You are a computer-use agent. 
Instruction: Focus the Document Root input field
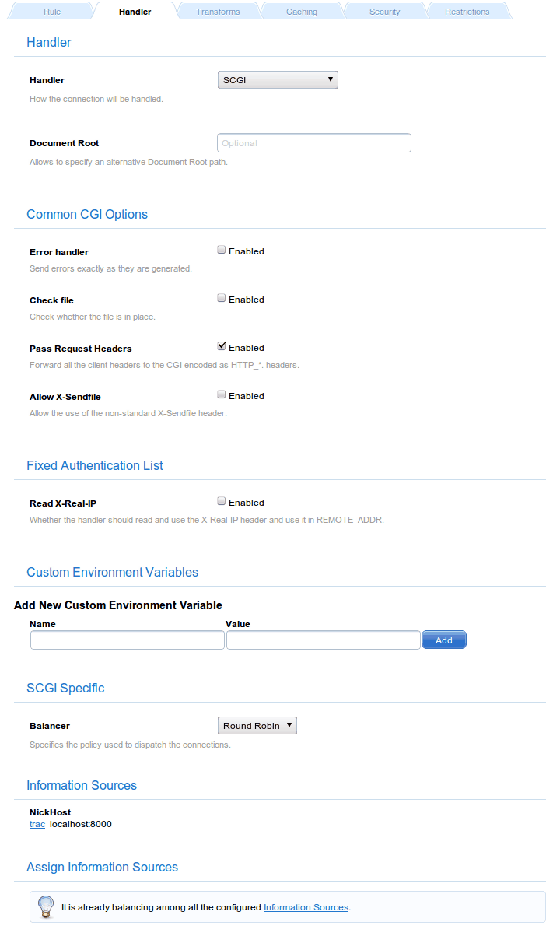(313, 143)
